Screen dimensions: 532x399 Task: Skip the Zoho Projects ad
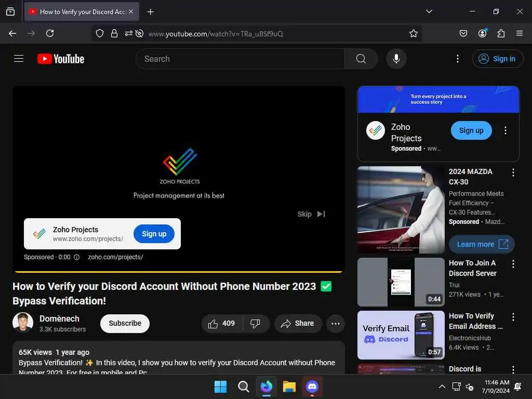311,214
